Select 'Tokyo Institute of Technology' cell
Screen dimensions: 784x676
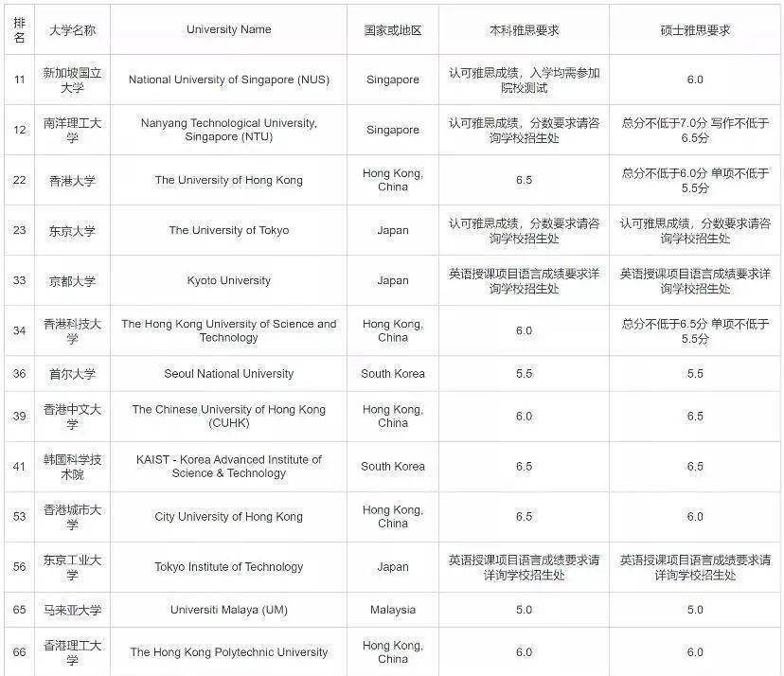pos(228,567)
